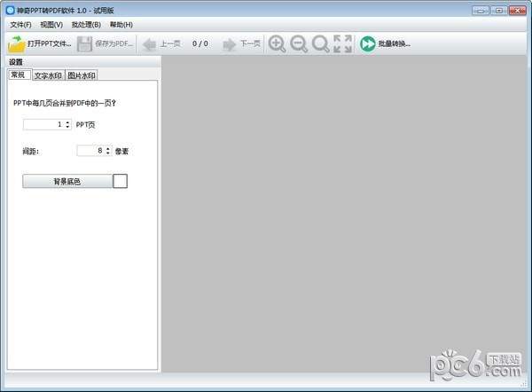Start batch conversion with the green icon
The width and height of the screenshot is (532, 392).
tap(368, 43)
